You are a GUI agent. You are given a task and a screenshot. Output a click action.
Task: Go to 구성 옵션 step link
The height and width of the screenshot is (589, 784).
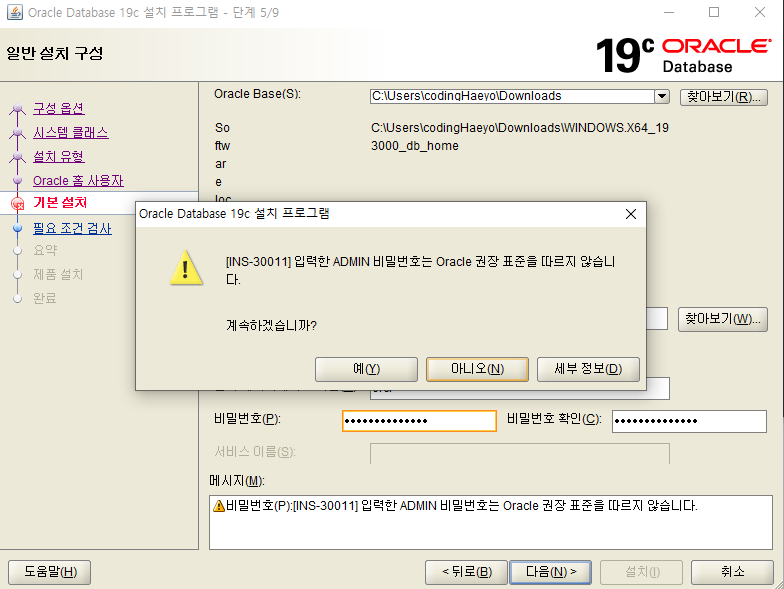pos(58,108)
